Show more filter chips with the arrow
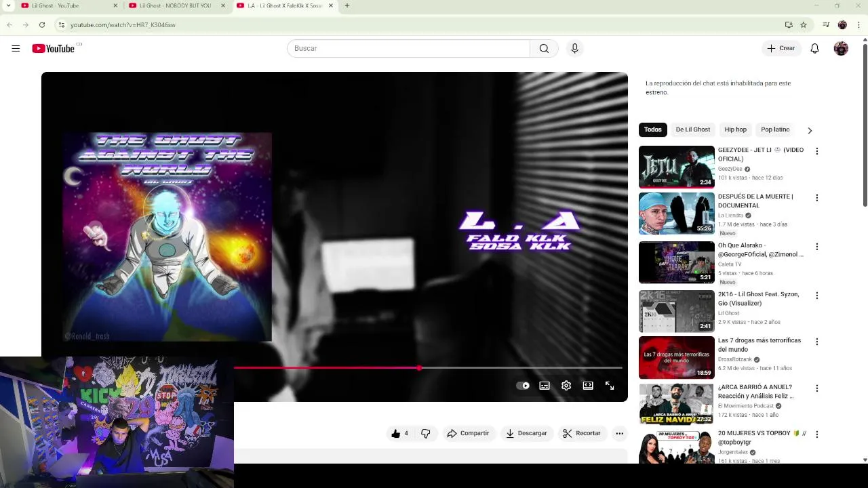 [810, 130]
